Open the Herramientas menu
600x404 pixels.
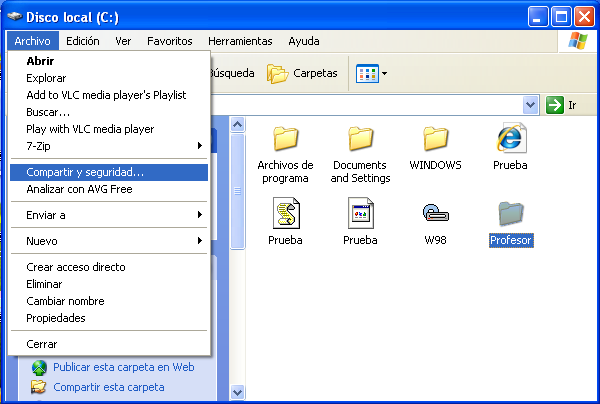(240, 41)
